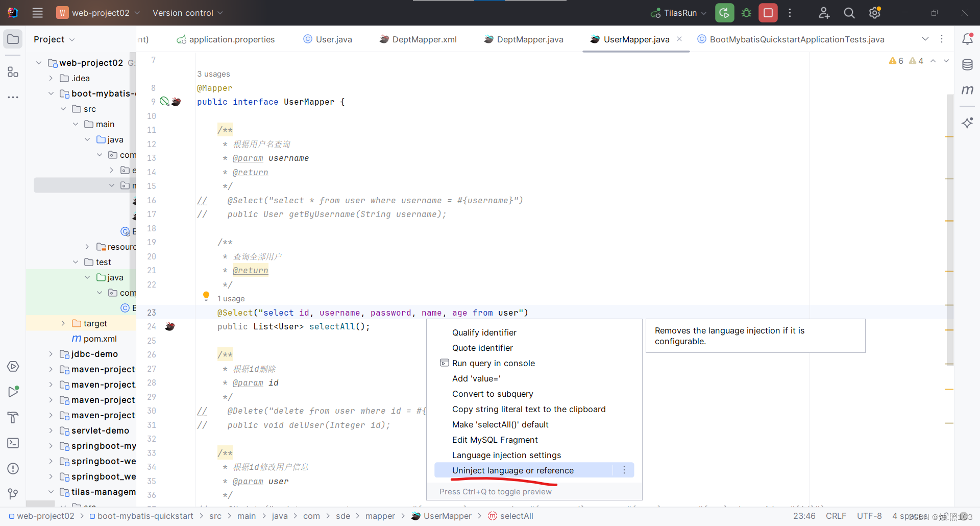Image resolution: width=980 pixels, height=526 pixels.
Task: Open the web-project02 project dropdown
Action: (98, 13)
